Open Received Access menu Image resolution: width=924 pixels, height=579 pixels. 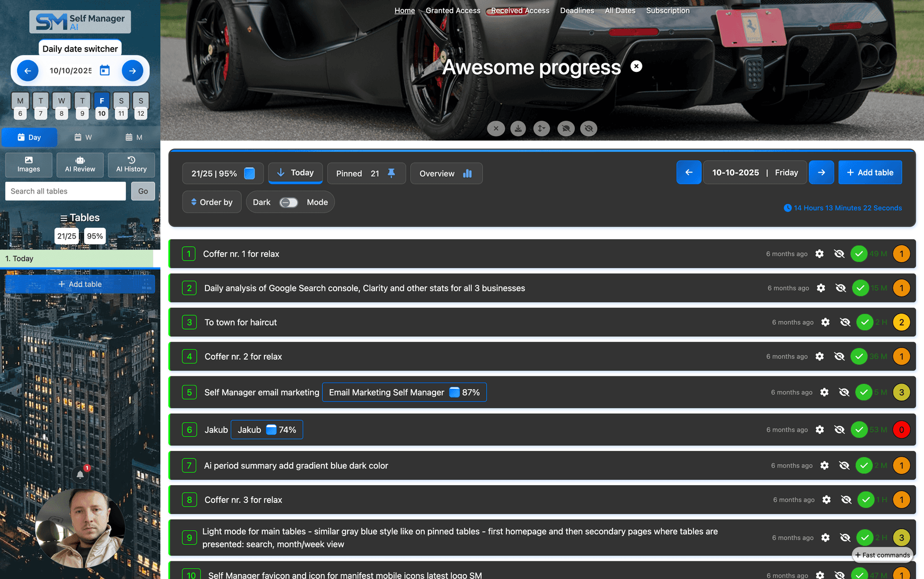point(520,11)
